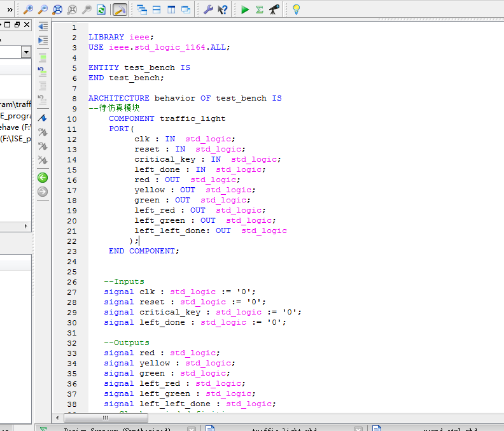Image resolution: width=504 pixels, height=431 pixels.
Task: Click the zoom to fit icon
Action: coord(57,10)
